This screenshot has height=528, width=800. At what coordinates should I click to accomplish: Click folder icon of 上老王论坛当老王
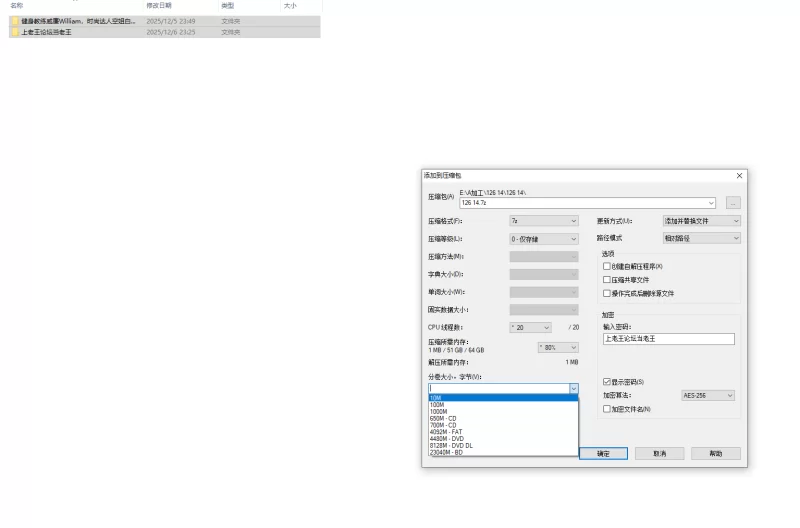[x=15, y=32]
